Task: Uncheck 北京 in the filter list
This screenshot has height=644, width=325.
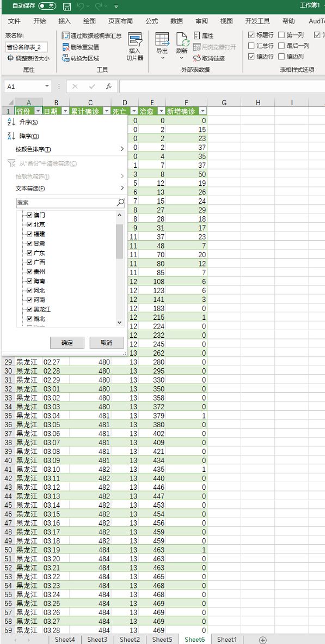Action: (29, 224)
